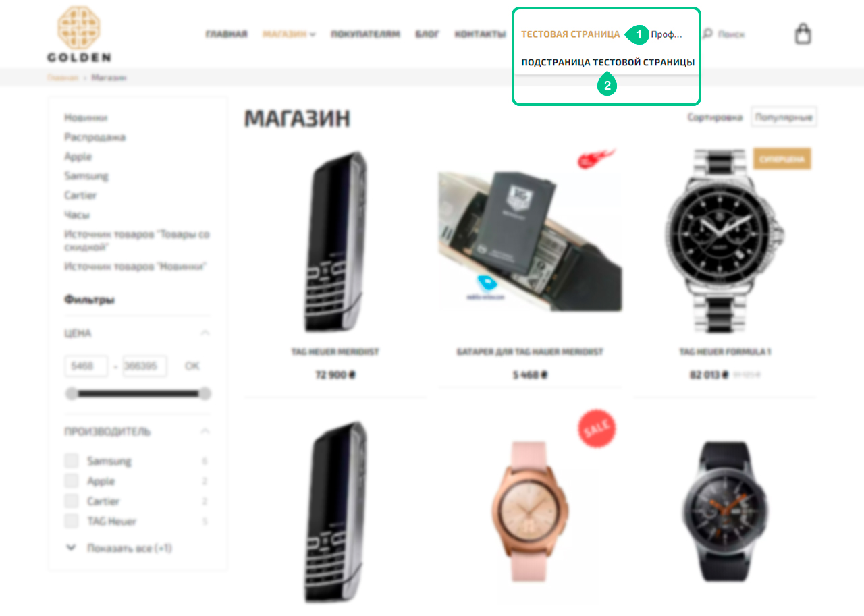864x616 pixels.
Task: Select Подстраница тестовой страницы submenu item
Action: click(x=607, y=62)
